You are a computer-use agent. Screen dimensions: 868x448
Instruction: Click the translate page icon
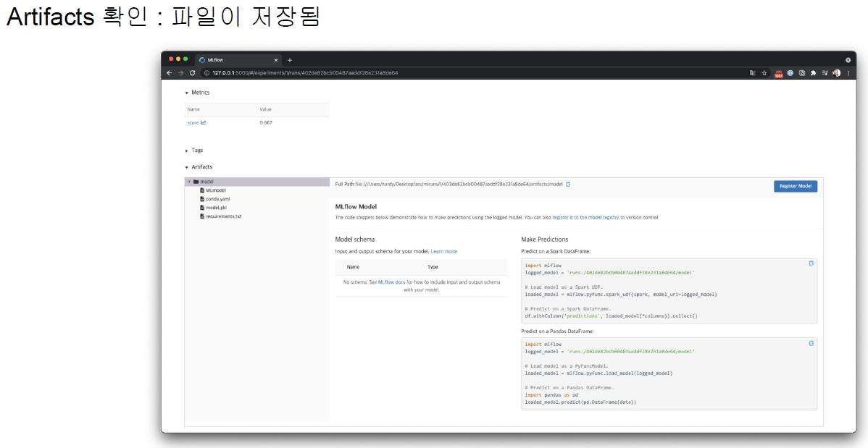pyautogui.click(x=753, y=72)
